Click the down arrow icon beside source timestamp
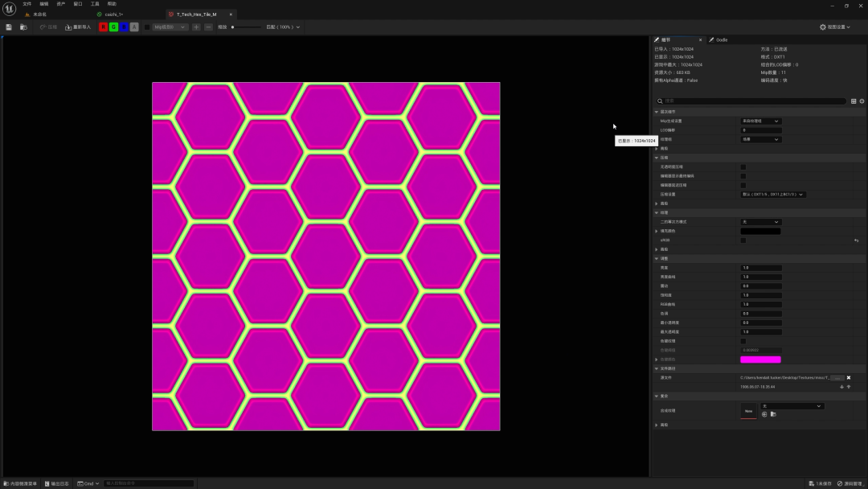Image resolution: width=868 pixels, height=489 pixels. pyautogui.click(x=842, y=387)
